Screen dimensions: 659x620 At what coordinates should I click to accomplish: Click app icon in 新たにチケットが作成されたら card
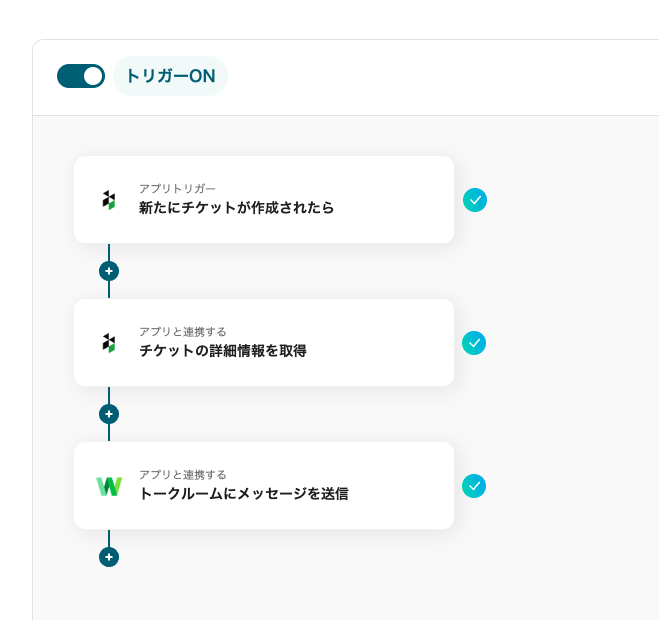click(x=109, y=200)
